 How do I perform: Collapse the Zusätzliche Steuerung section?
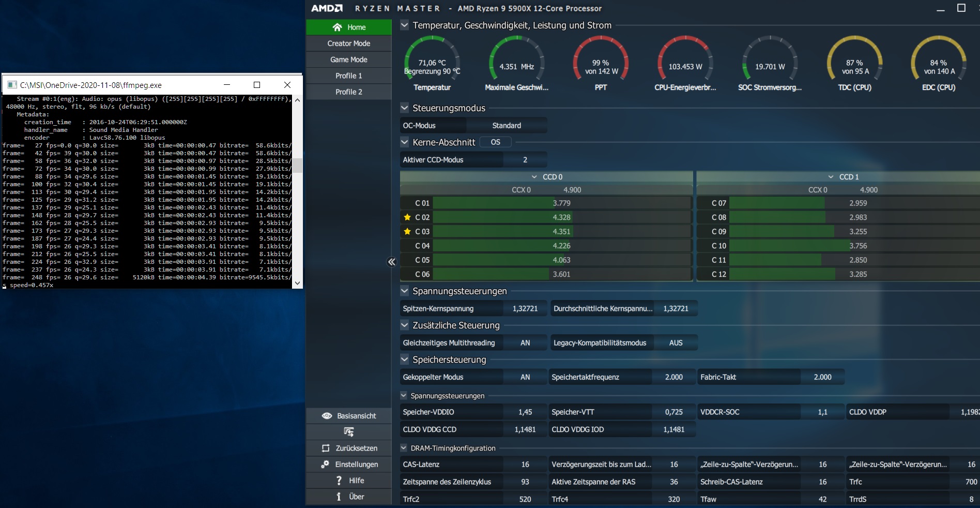(405, 325)
